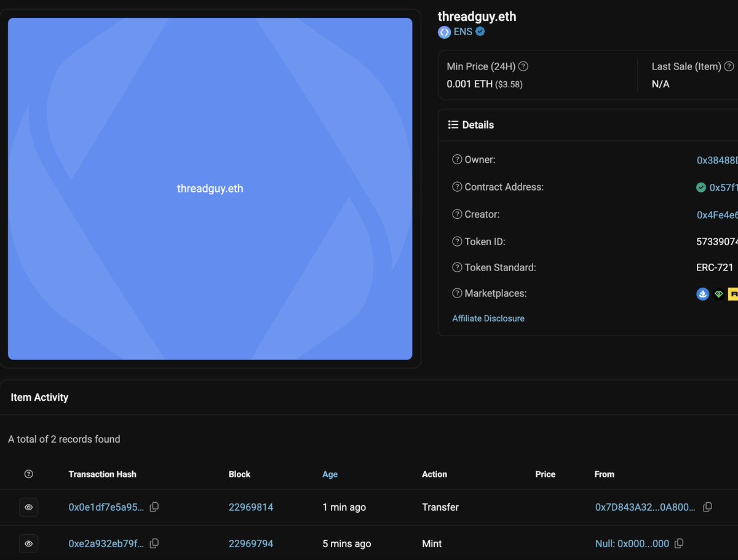Viewport: 738px width, 560px height.
Task: Click "A total of 2 records found"
Action: (x=64, y=439)
